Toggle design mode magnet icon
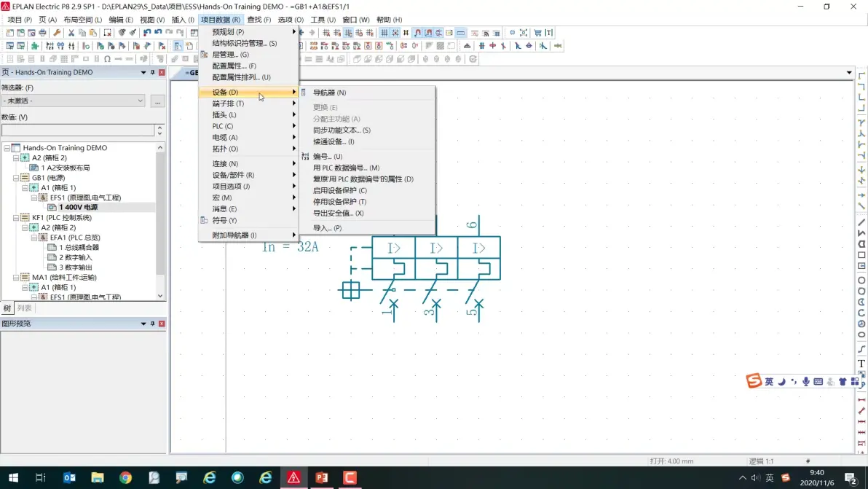The image size is (868, 489). [x=428, y=33]
